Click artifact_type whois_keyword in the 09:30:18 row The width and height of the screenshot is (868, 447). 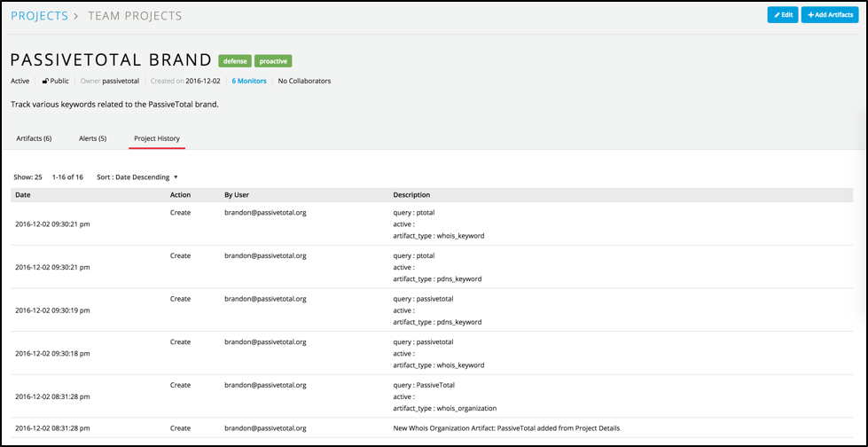click(438, 365)
